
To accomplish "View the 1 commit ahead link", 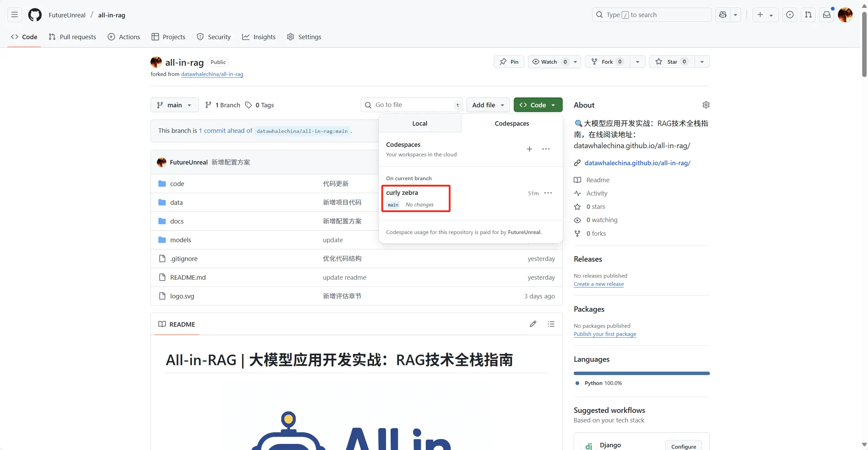I will 226,131.
